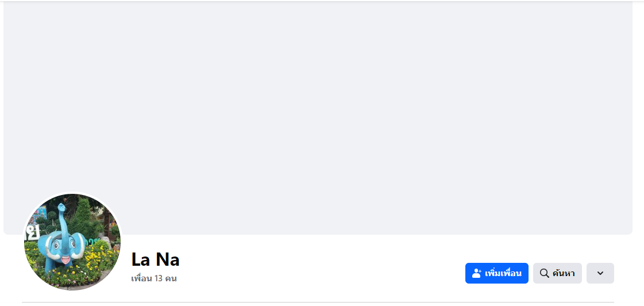Select the La Na profile name
This screenshot has width=644, height=306.
(x=155, y=259)
